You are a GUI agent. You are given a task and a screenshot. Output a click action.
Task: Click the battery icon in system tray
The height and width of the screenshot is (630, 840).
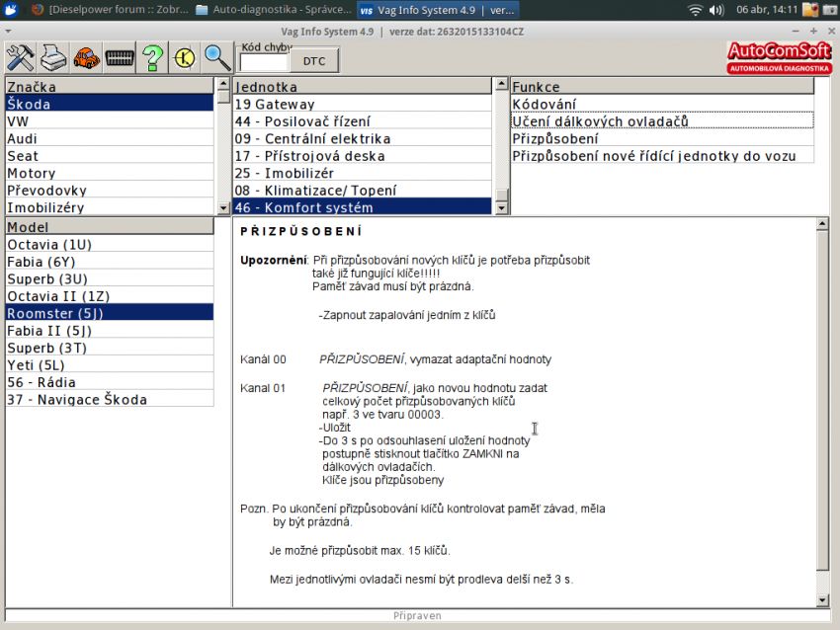[831, 10]
